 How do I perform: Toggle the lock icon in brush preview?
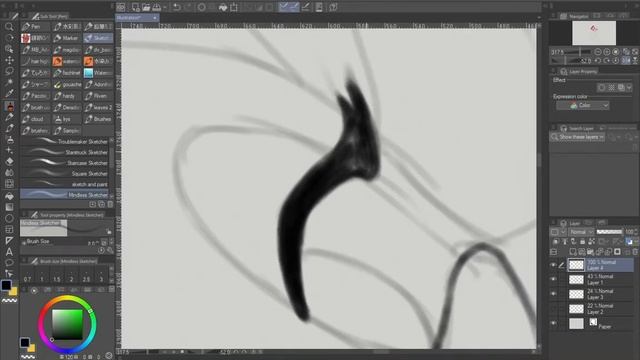tap(109, 231)
